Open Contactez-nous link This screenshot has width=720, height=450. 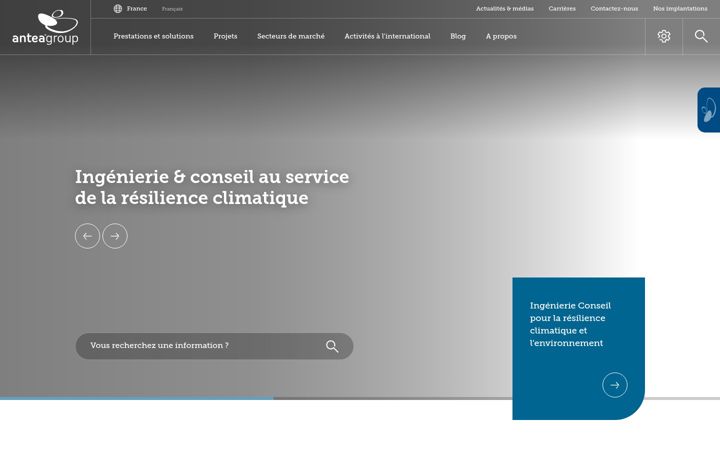click(x=614, y=9)
